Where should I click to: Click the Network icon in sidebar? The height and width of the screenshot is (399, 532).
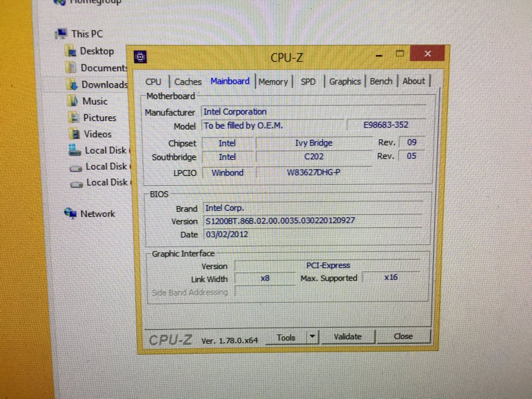click(70, 214)
